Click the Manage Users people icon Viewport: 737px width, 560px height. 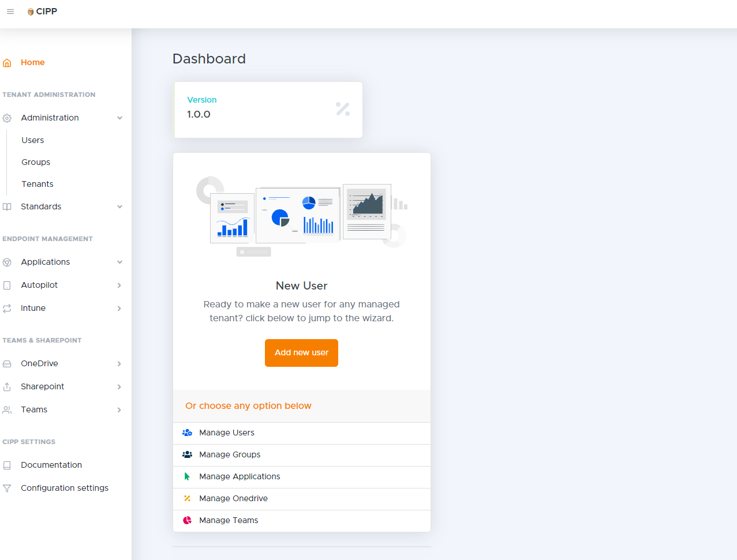coord(187,433)
